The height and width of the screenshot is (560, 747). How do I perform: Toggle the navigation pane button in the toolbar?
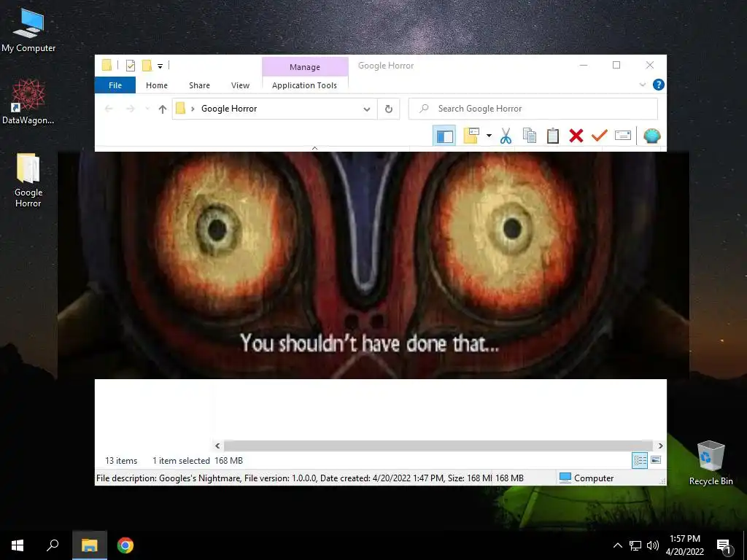point(444,136)
